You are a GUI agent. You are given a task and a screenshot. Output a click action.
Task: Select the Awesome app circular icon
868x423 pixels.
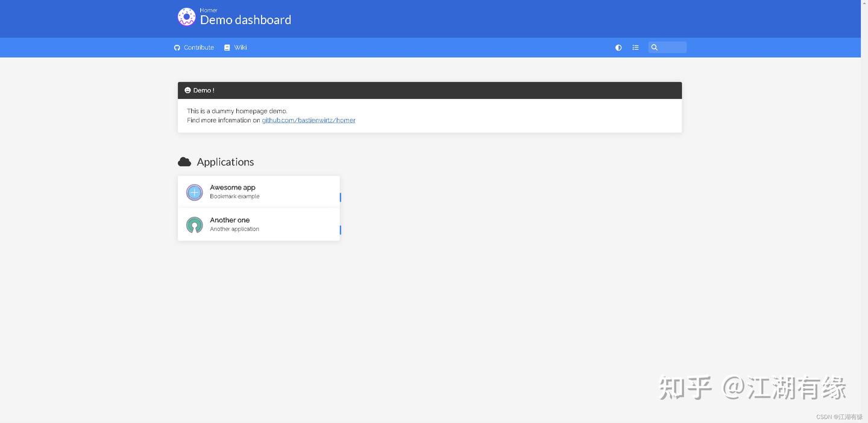[194, 192]
